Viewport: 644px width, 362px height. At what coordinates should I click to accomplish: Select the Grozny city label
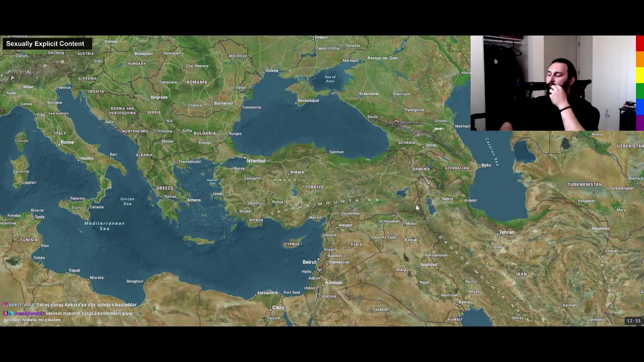(x=441, y=121)
